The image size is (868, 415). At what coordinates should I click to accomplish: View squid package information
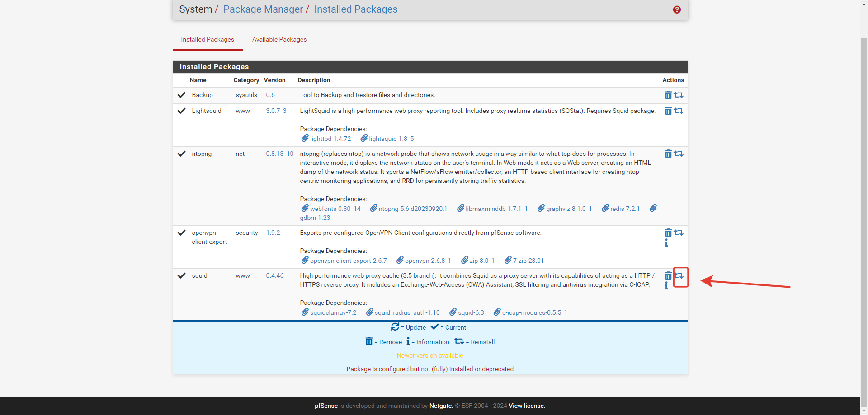666,286
